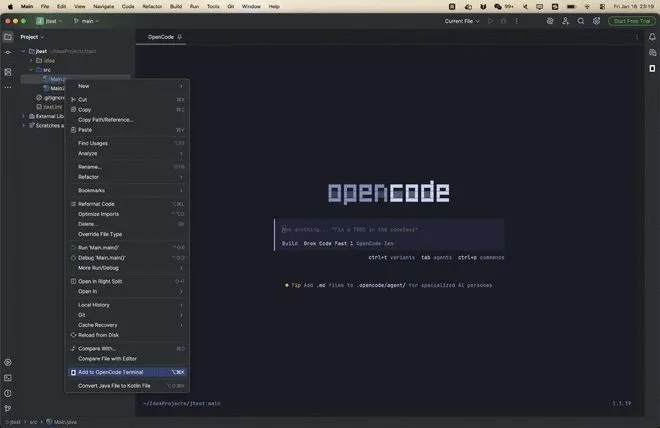Choose Debug 'Main.main()'

(x=127, y=258)
